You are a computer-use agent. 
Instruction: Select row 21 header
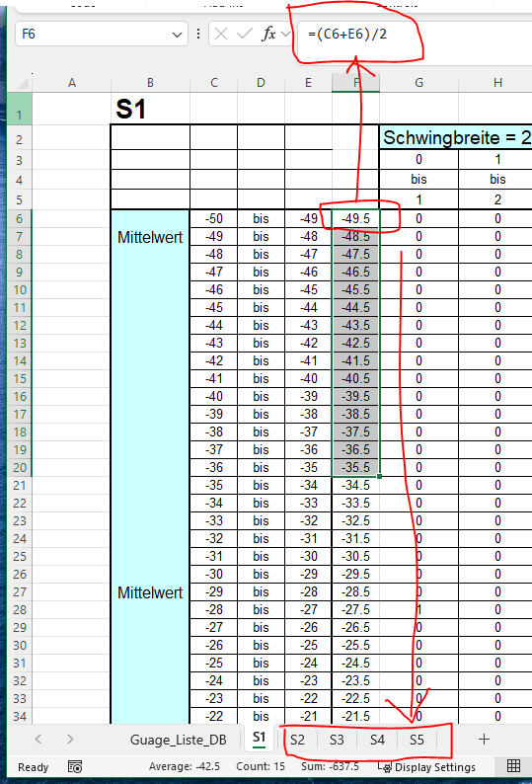click(20, 486)
